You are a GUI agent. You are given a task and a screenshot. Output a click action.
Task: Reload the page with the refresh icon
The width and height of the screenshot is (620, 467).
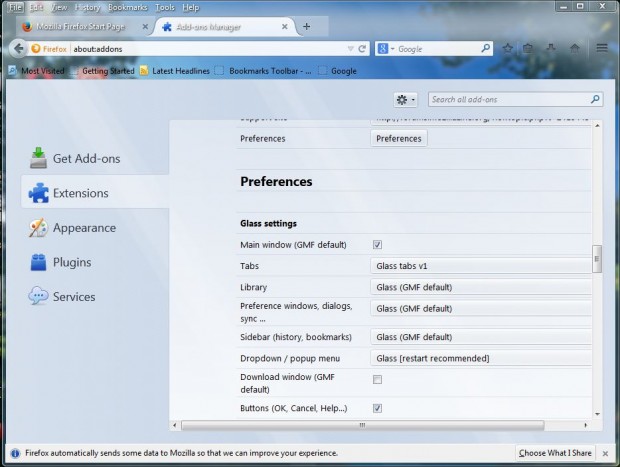click(362, 49)
